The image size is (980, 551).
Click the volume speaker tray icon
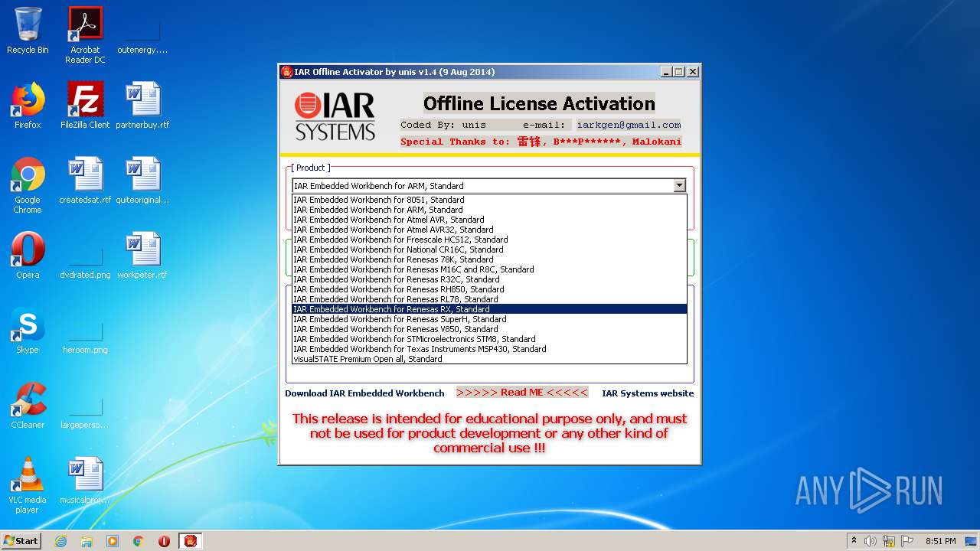coord(870,541)
